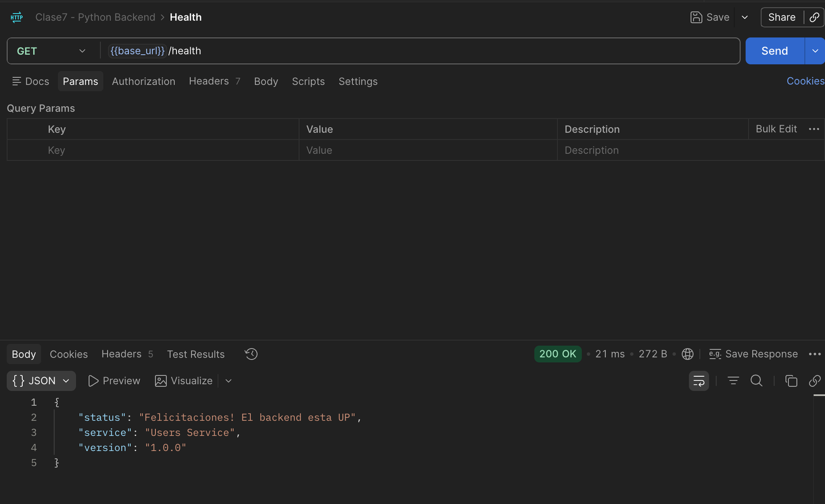Image resolution: width=825 pixels, height=504 pixels.
Task: Expand the Send options dropdown arrow
Action: 815,51
